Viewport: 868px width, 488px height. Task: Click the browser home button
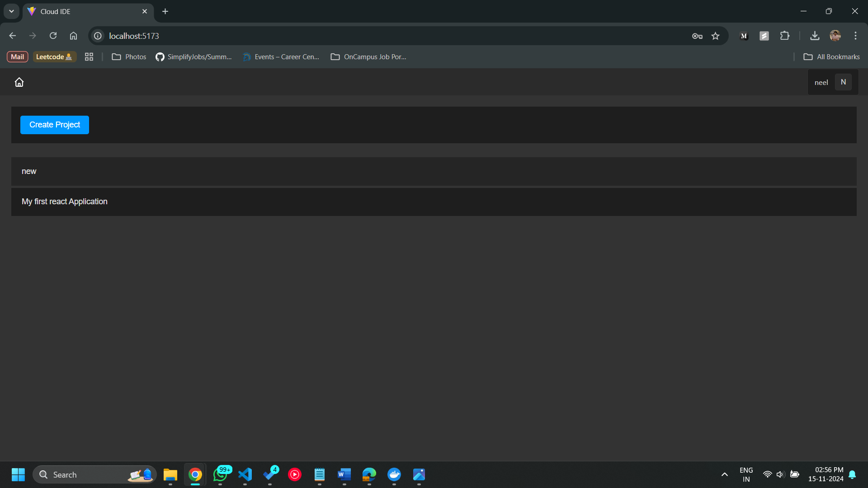coord(73,36)
